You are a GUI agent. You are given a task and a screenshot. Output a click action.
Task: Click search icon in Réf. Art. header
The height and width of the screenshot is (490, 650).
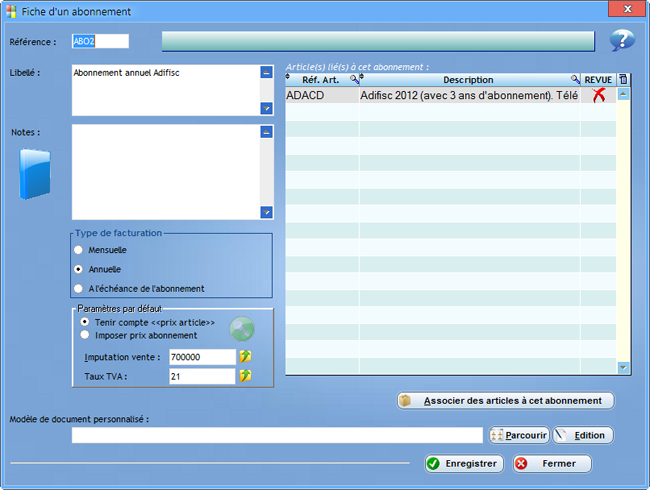tap(354, 79)
